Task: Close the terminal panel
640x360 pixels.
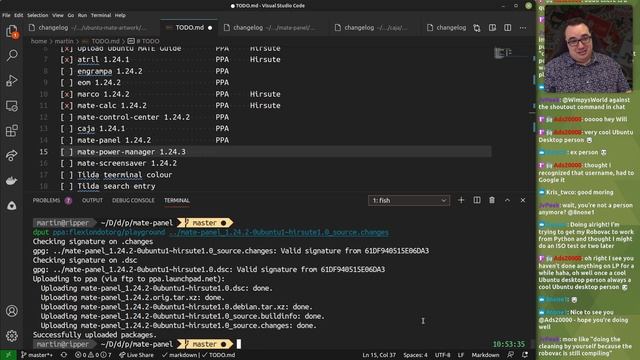Action: pos(523,200)
